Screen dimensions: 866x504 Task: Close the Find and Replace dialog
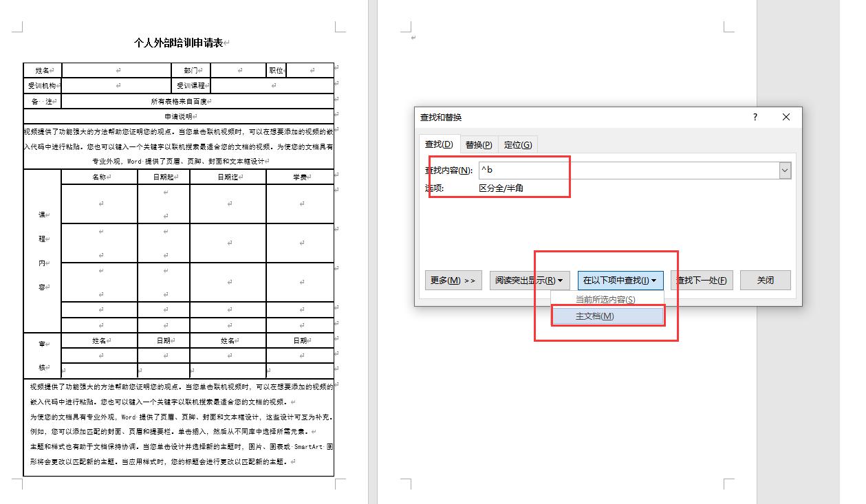click(x=786, y=118)
